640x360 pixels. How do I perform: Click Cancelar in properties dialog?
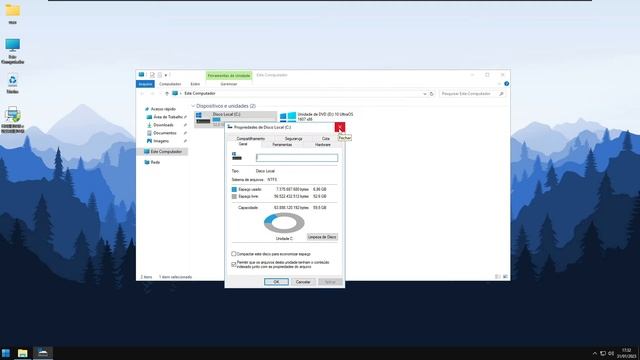pyautogui.click(x=303, y=282)
